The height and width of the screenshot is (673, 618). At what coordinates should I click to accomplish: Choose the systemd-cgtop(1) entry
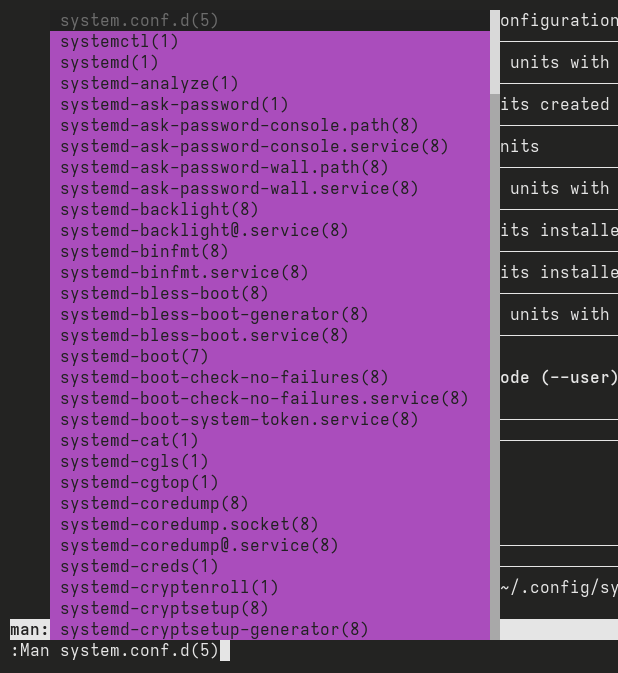click(270, 483)
